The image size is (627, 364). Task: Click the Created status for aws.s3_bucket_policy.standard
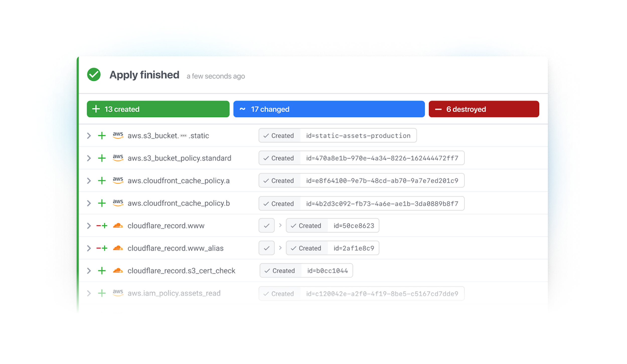click(x=279, y=158)
